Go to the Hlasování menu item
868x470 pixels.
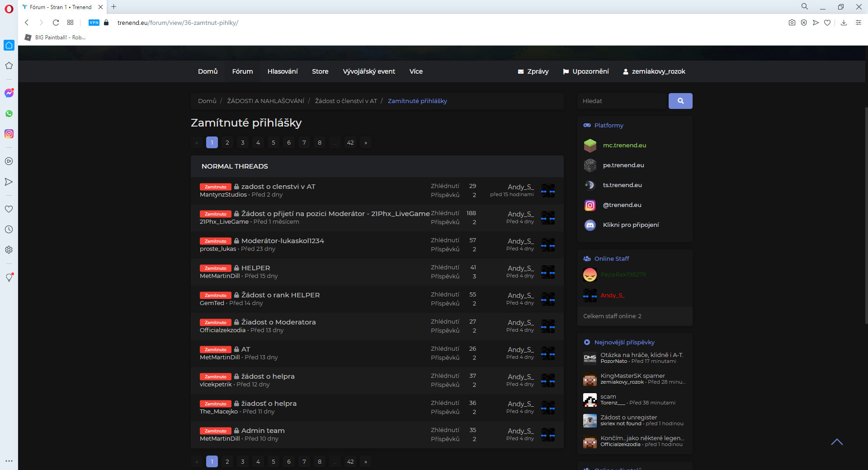[283, 71]
